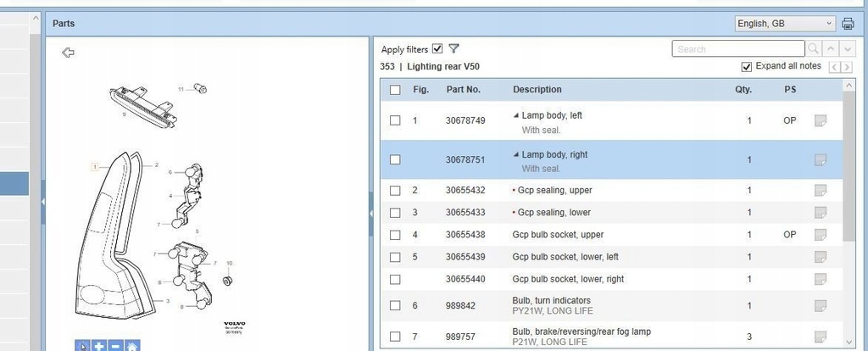This screenshot has width=868, height=351.
Task: Open note for Gcp bulb socket, upper
Action: tap(821, 235)
